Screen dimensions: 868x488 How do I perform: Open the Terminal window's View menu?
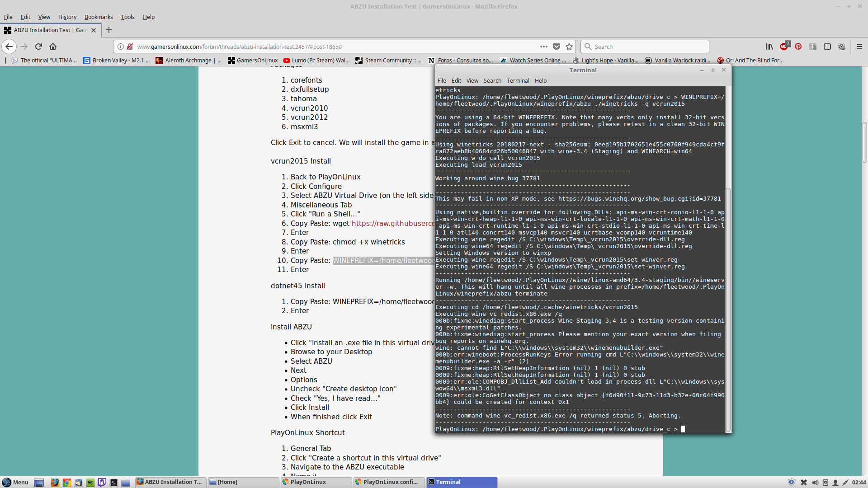point(472,80)
